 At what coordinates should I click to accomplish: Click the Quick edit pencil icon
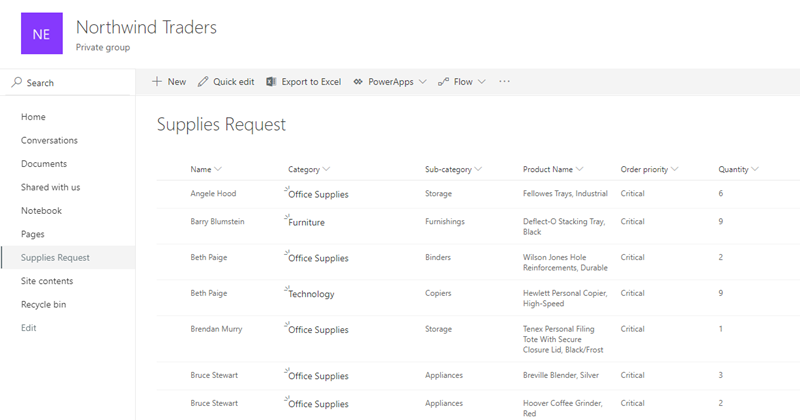click(203, 82)
